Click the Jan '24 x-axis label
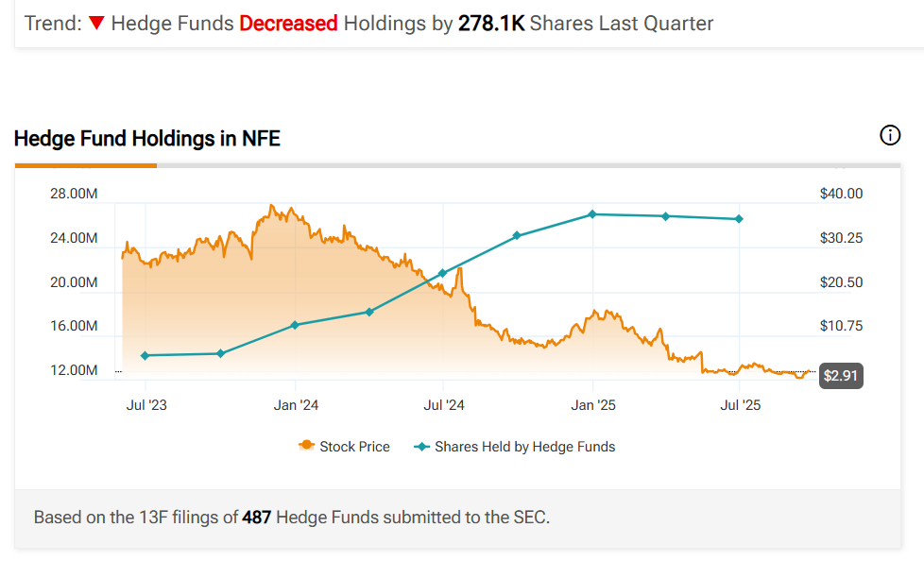Screen dimensions: 924x578 coord(296,406)
